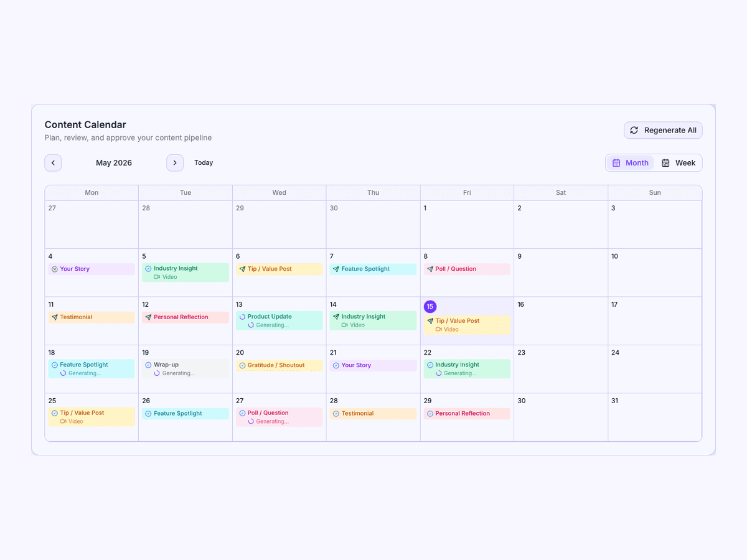Click the calendar icon on Month tab
Viewport: 747px width, 560px height.
616,163
